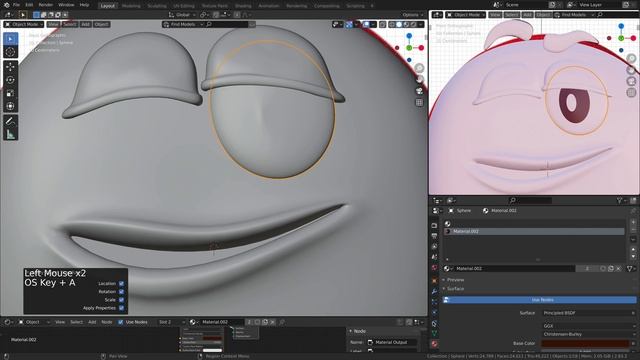The height and width of the screenshot is (360, 640).
Task: Click Use Nodes button in properties
Action: point(540,300)
